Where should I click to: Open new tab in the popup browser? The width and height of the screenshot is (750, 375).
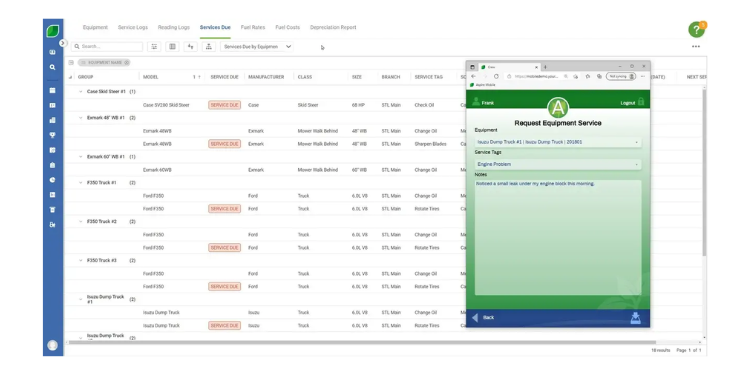[545, 67]
